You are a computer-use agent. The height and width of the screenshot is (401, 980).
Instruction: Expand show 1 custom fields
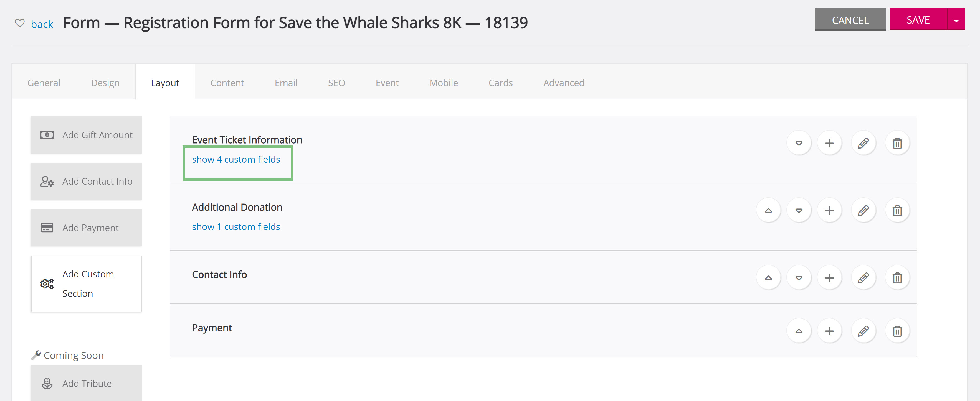[x=236, y=226]
